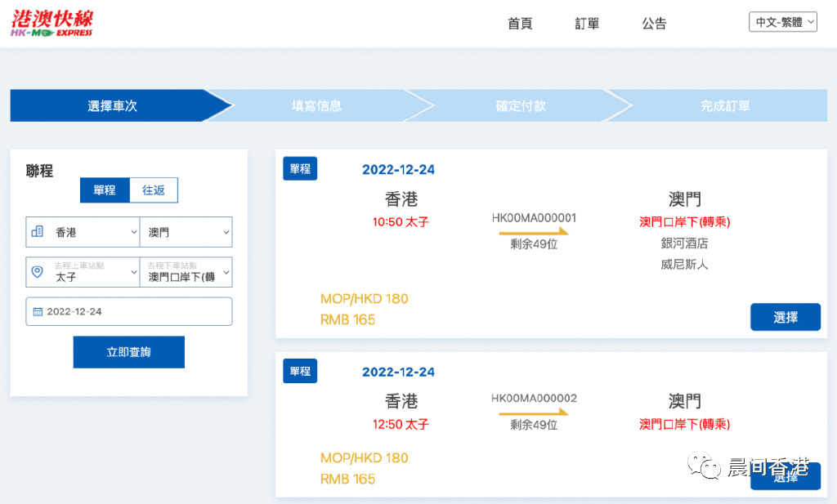Open the 公告 menu item

click(x=654, y=24)
